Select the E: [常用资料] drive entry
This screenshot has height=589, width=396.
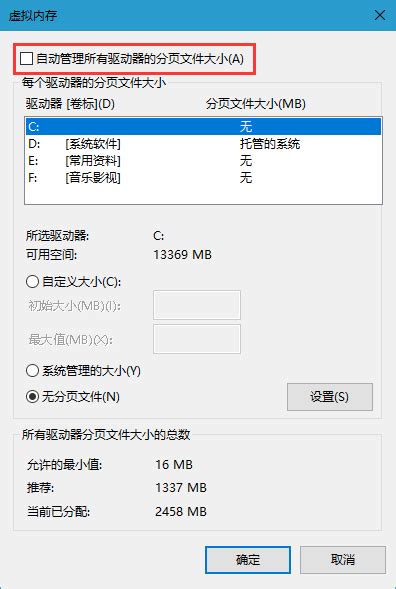pyautogui.click(x=203, y=161)
